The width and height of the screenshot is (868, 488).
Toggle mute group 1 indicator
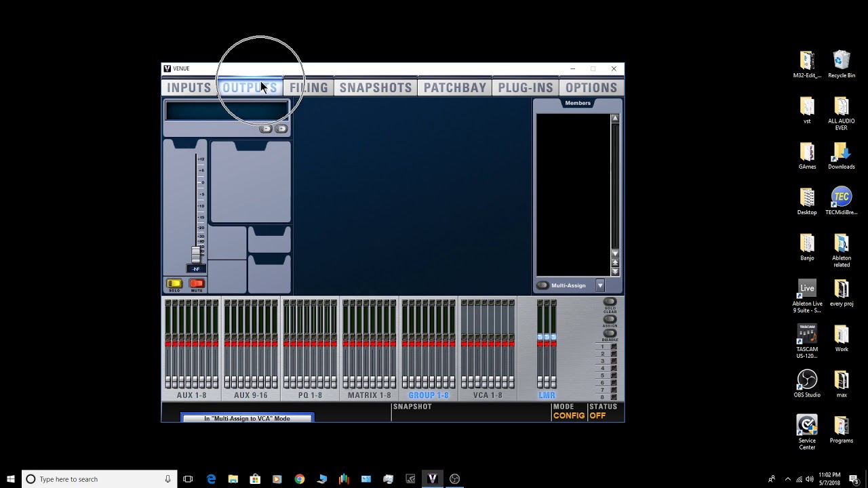tap(614, 346)
